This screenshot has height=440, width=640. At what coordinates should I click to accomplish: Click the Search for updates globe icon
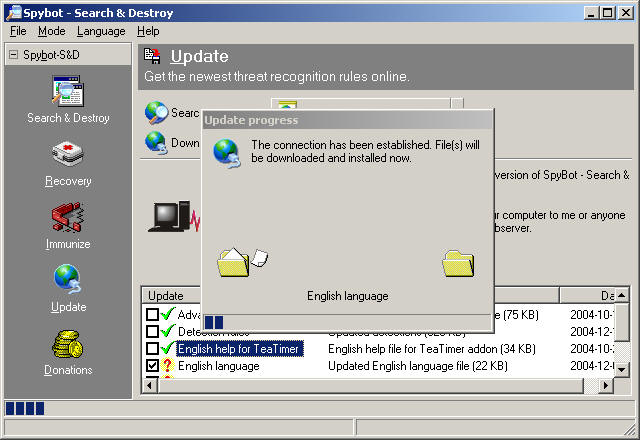tap(156, 113)
